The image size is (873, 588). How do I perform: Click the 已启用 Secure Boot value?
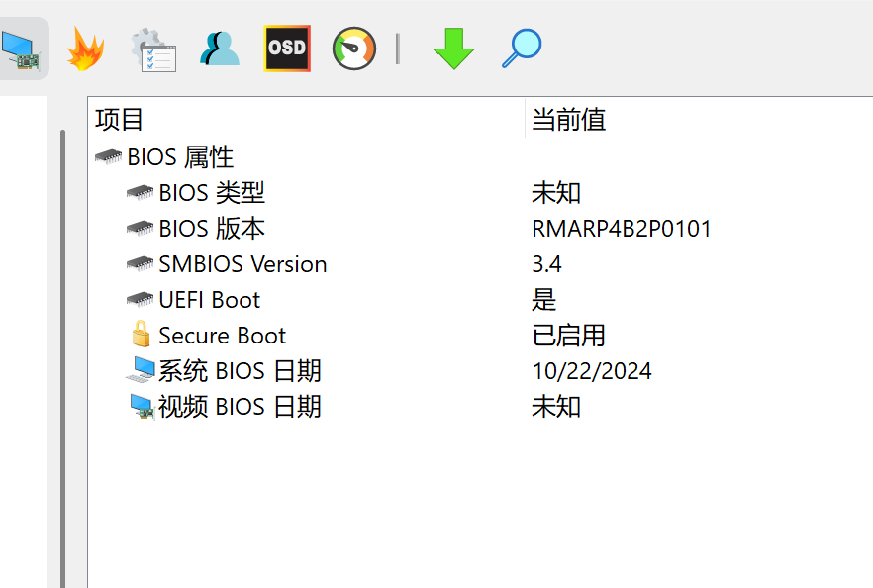[x=568, y=336]
